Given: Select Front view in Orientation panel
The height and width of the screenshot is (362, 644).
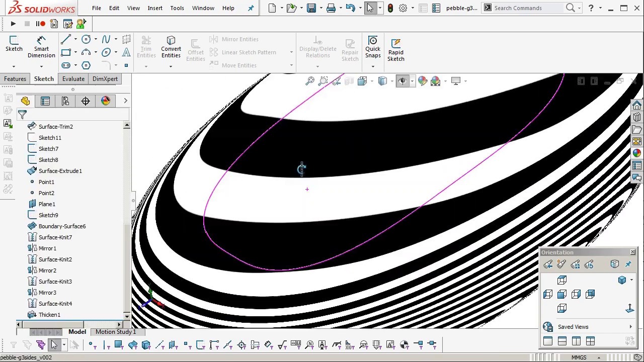Looking at the screenshot, I should click(562, 294).
